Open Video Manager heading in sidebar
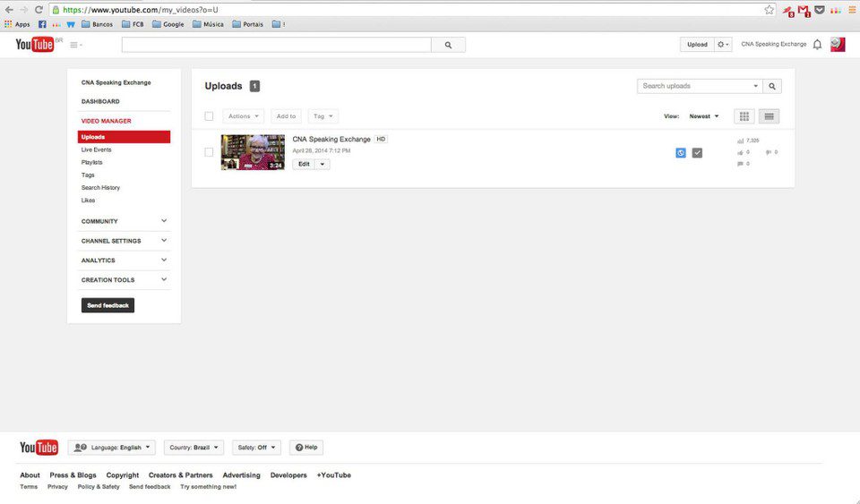 [106, 121]
